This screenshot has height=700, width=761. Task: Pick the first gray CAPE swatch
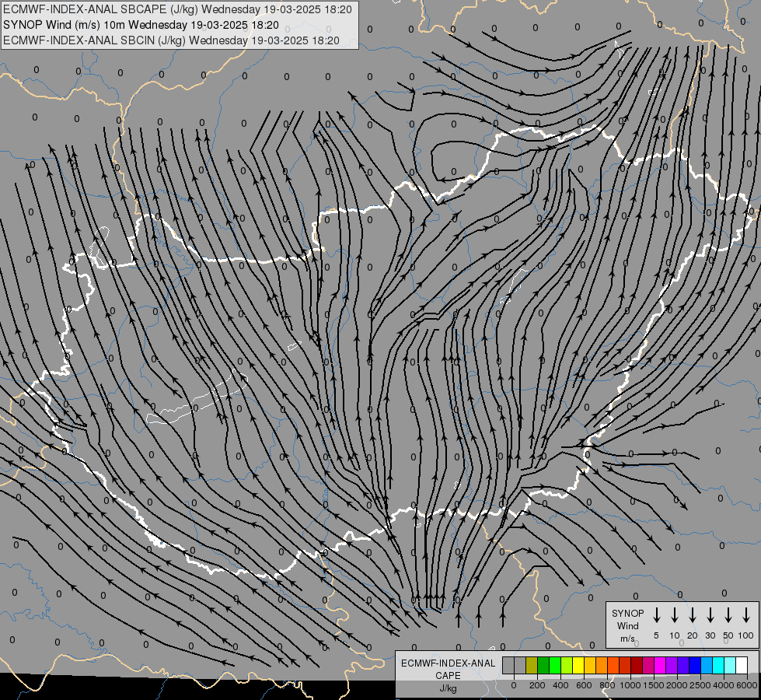tap(508, 666)
